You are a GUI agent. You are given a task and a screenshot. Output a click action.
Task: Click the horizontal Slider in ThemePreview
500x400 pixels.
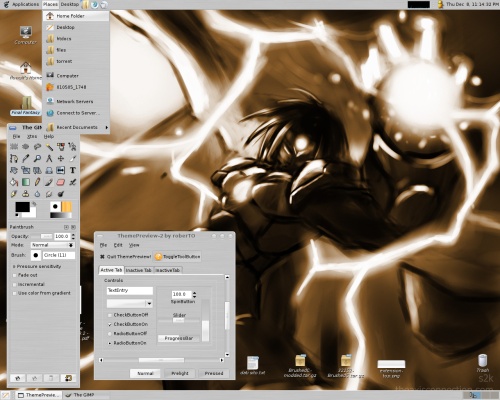179,320
